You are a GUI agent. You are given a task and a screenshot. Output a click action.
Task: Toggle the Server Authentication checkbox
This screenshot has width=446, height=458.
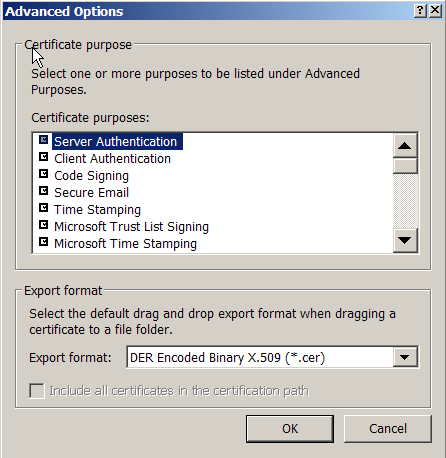pos(44,139)
